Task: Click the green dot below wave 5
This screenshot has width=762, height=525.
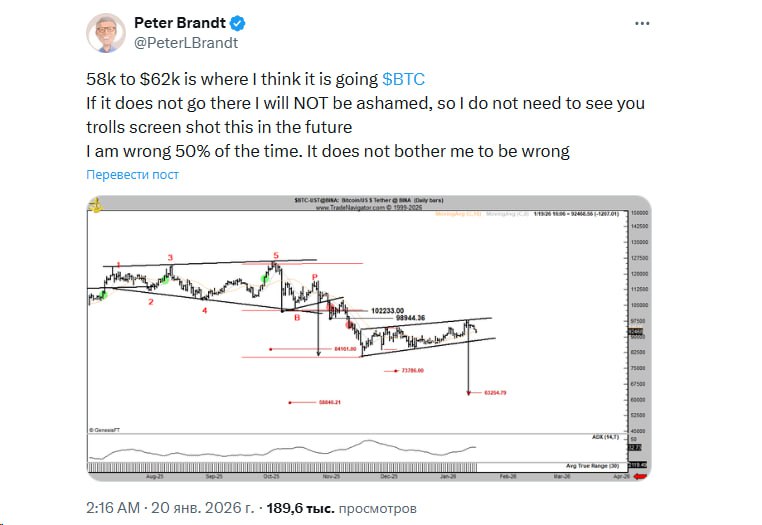Action: [x=265, y=279]
